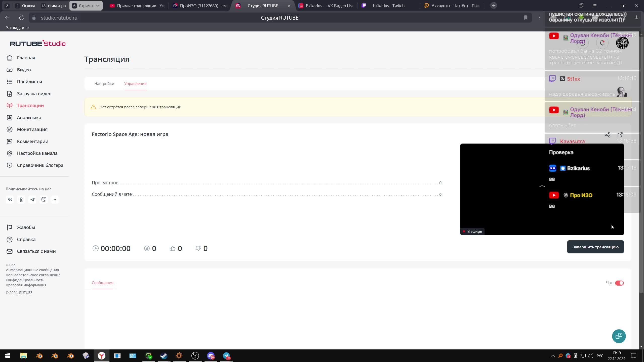
Task: Select the Сообщения tab
Action: pyautogui.click(x=102, y=283)
